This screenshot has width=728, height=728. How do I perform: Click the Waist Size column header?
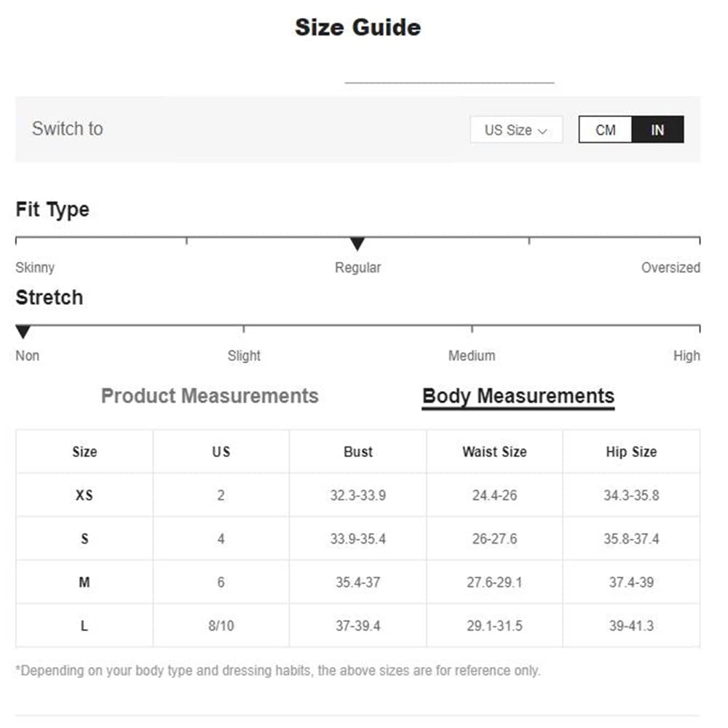tap(494, 451)
